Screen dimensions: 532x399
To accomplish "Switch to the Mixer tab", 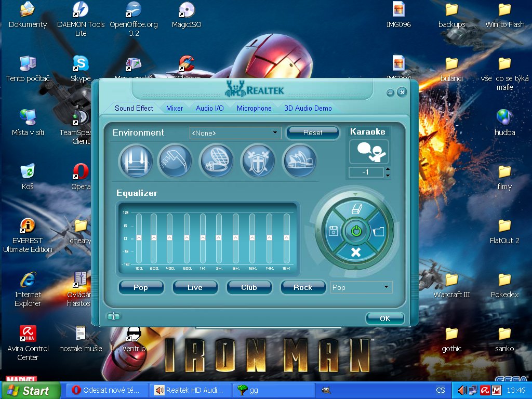I will (175, 108).
